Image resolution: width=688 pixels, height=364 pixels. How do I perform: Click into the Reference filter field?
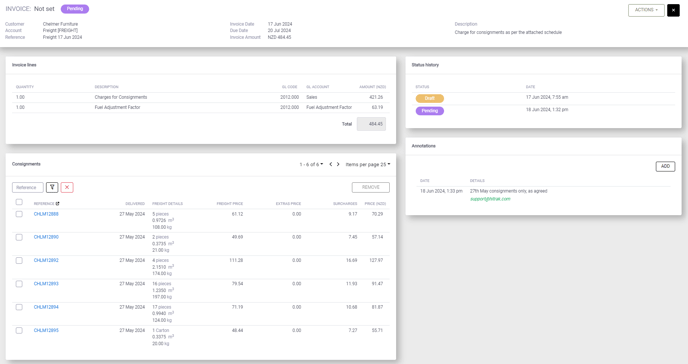coord(28,188)
